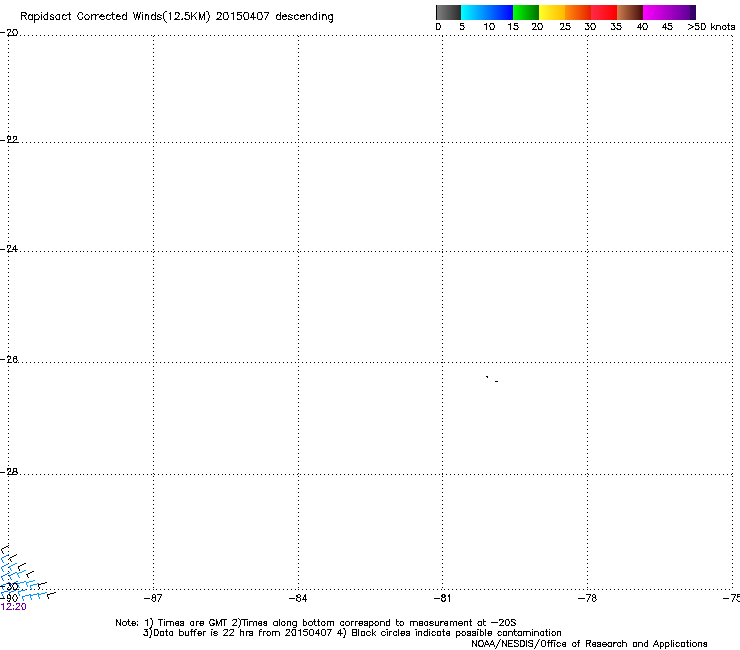Click the latitude label '-26'

[x=9, y=359]
